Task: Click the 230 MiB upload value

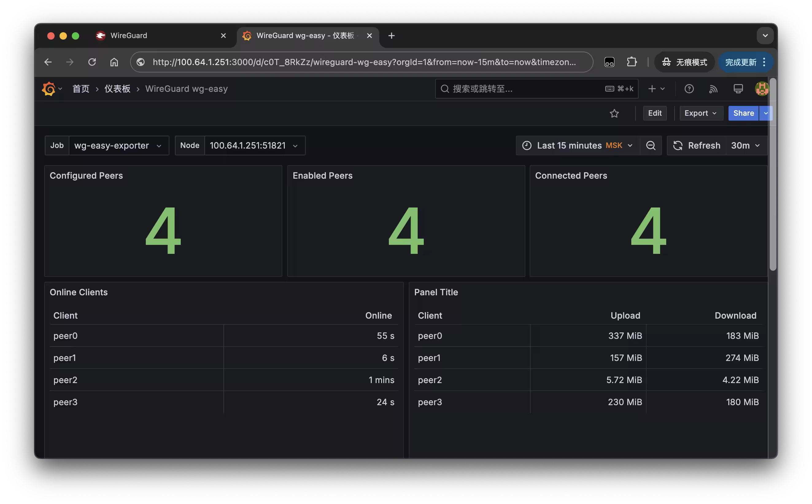Action: pyautogui.click(x=624, y=402)
